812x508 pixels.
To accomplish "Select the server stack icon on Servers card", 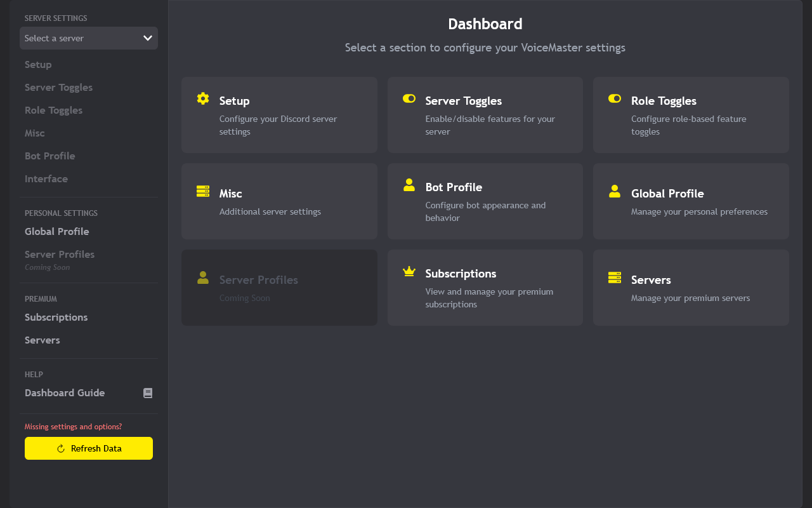I will [613, 277].
